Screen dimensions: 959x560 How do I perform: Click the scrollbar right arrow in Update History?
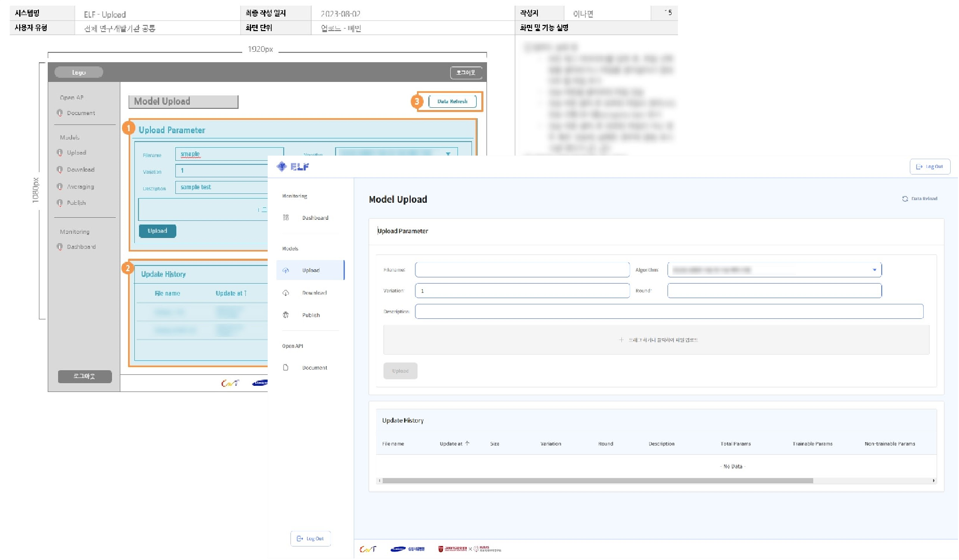tap(934, 481)
